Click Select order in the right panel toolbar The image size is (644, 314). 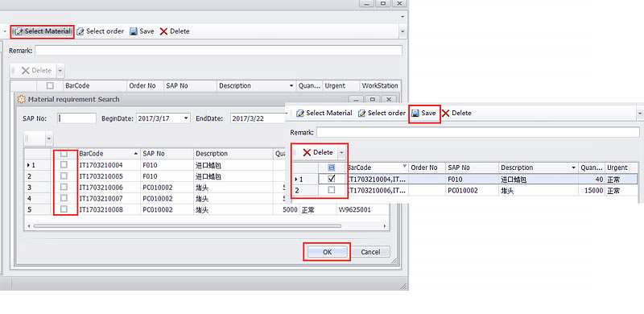[x=382, y=113]
